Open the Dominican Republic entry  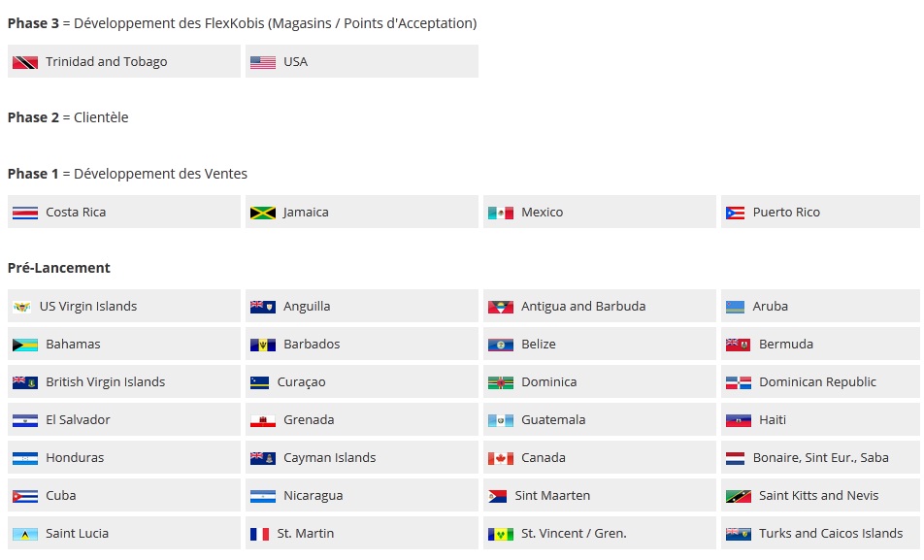pos(820,381)
